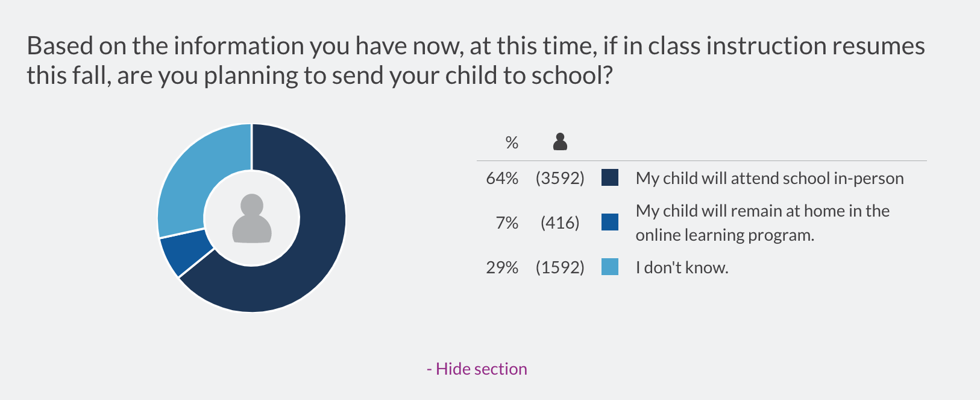Select the "I don't know." legend label
980x400 pixels.
click(x=682, y=267)
